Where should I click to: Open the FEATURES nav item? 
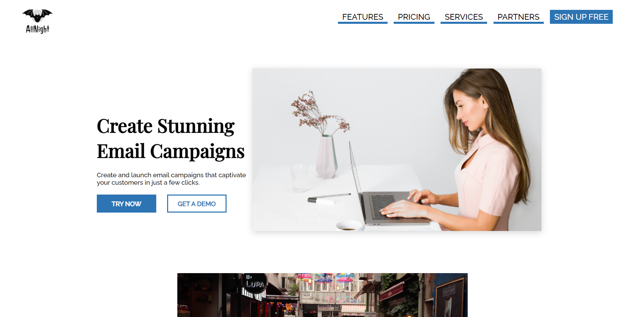tap(362, 17)
